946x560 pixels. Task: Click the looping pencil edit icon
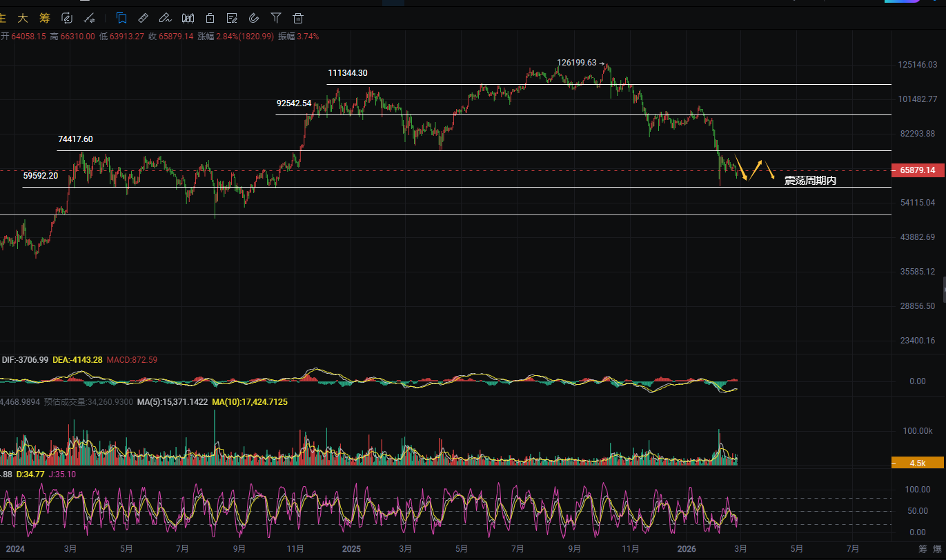point(67,18)
